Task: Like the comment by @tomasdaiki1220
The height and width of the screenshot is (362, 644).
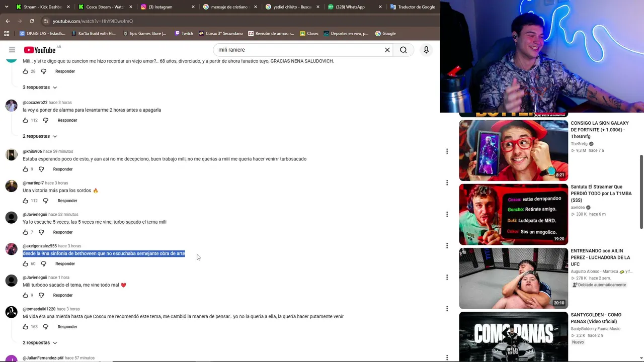Action: (26, 327)
